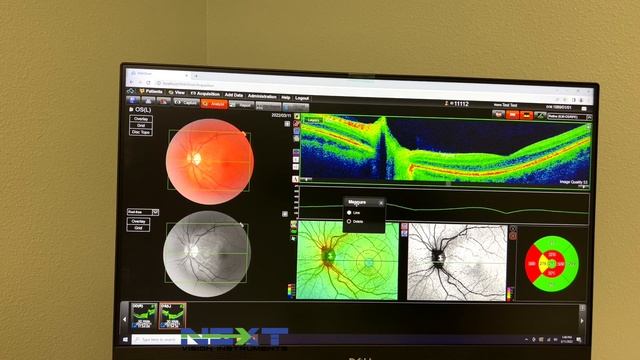Click the gray-green button before Retina dropdown
The height and width of the screenshot is (360, 640).
coord(540,116)
